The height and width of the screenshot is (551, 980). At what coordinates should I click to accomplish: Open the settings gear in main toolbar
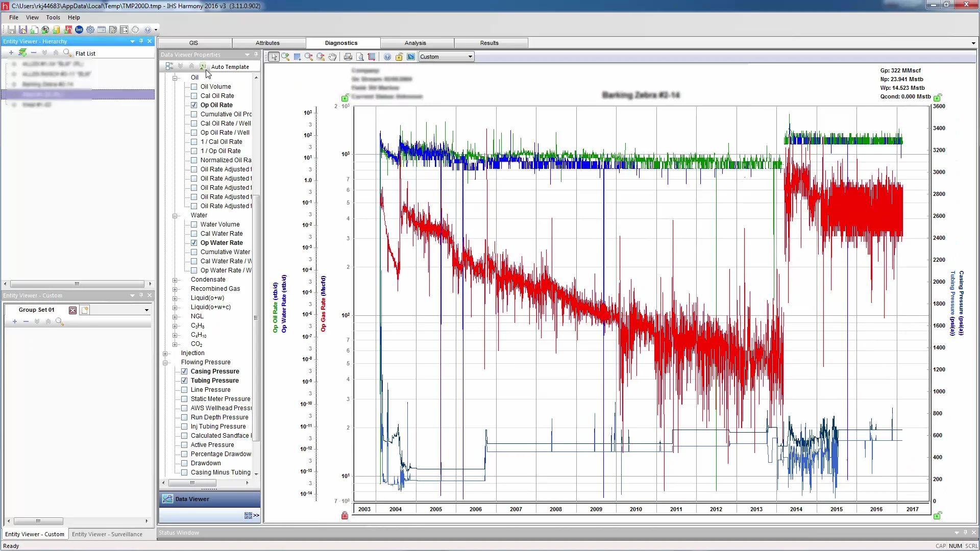click(90, 30)
